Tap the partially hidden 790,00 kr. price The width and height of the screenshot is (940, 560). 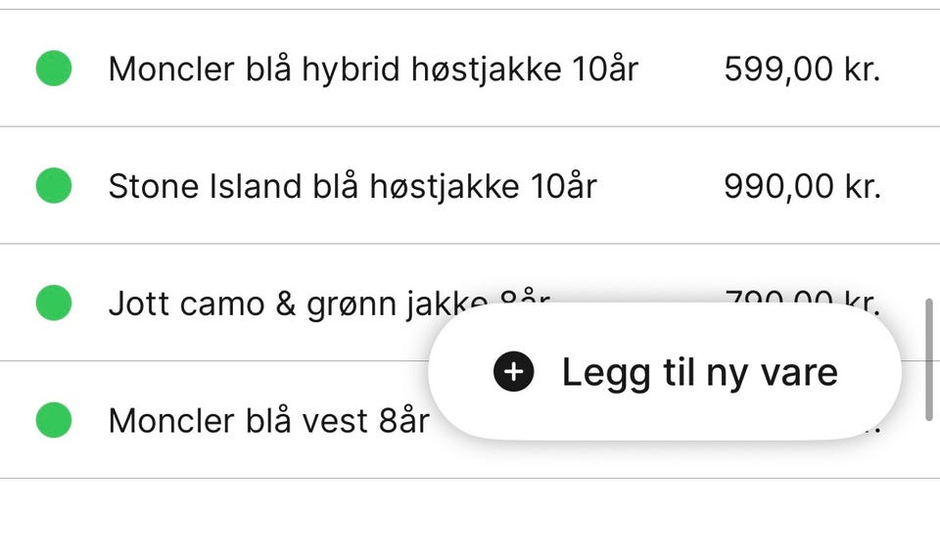802,297
